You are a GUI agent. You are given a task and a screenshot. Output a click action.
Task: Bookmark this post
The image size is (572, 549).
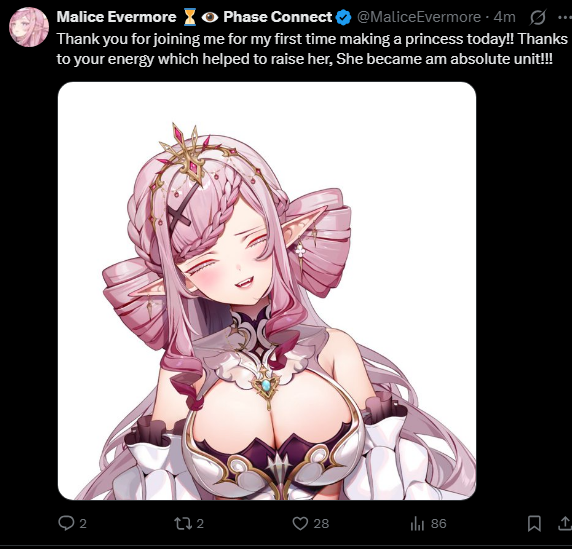[534, 523]
